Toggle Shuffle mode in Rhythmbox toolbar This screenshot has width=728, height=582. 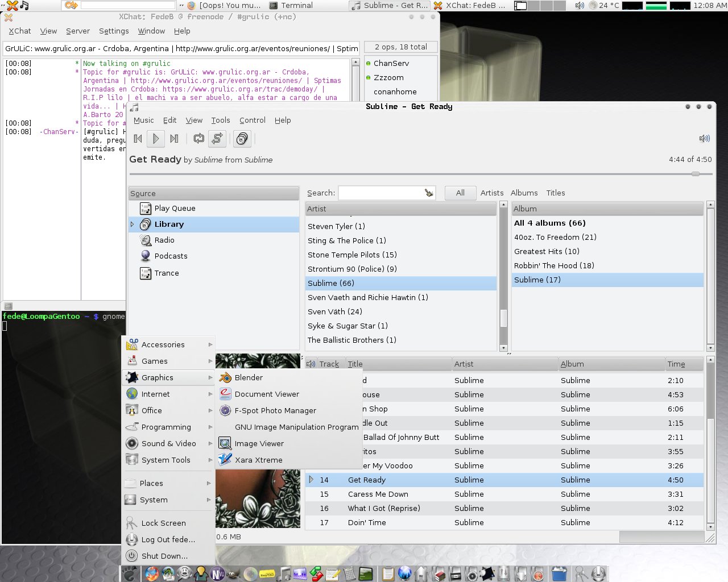tap(217, 138)
